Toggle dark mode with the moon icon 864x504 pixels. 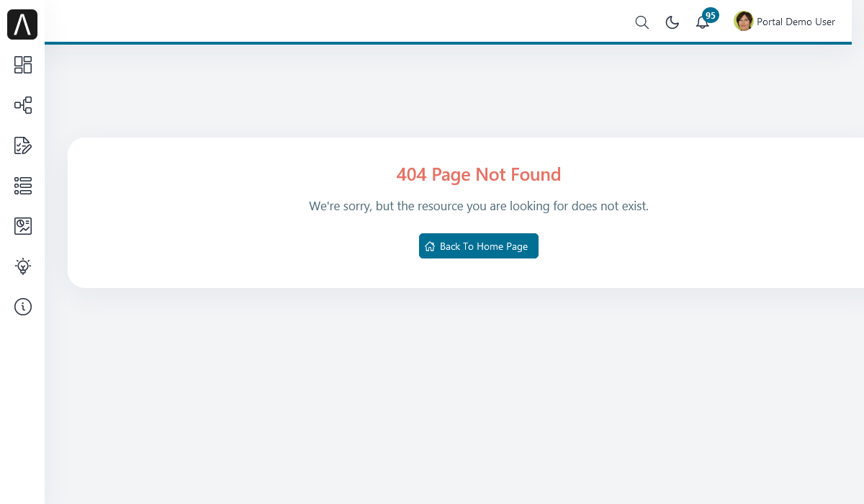(x=672, y=22)
